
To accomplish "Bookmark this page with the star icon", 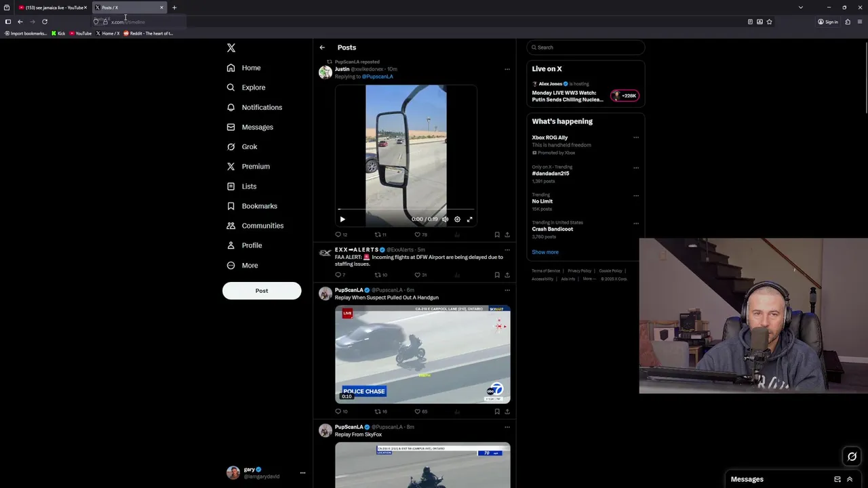I will (769, 22).
